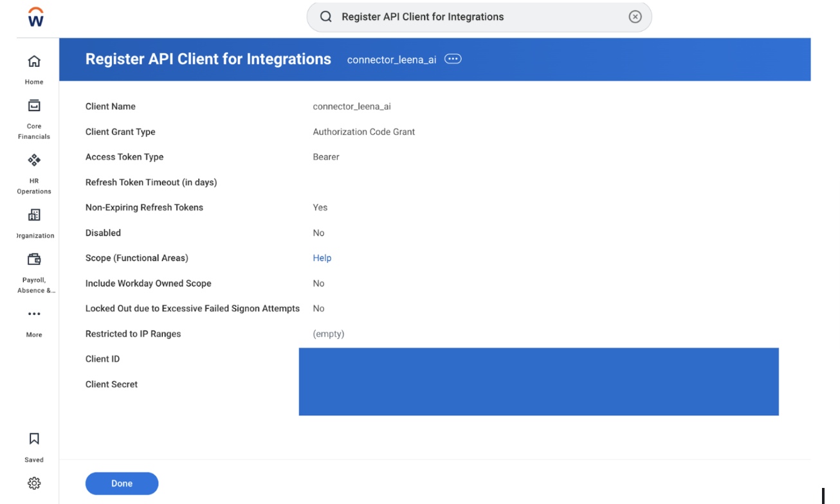Clear the search box text
This screenshot has height=504, width=840.
[635, 17]
